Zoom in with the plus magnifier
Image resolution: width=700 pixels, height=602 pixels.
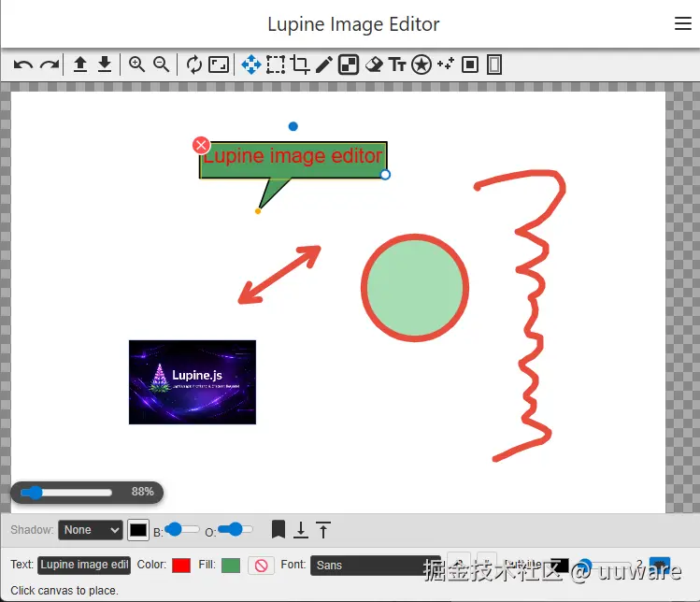137,64
